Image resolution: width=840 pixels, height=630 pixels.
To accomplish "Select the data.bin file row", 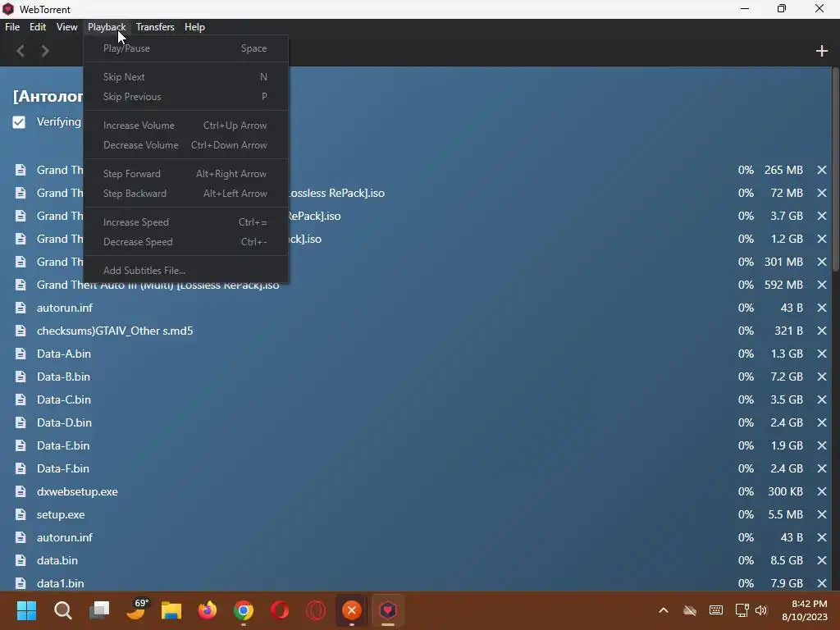I will (420, 560).
